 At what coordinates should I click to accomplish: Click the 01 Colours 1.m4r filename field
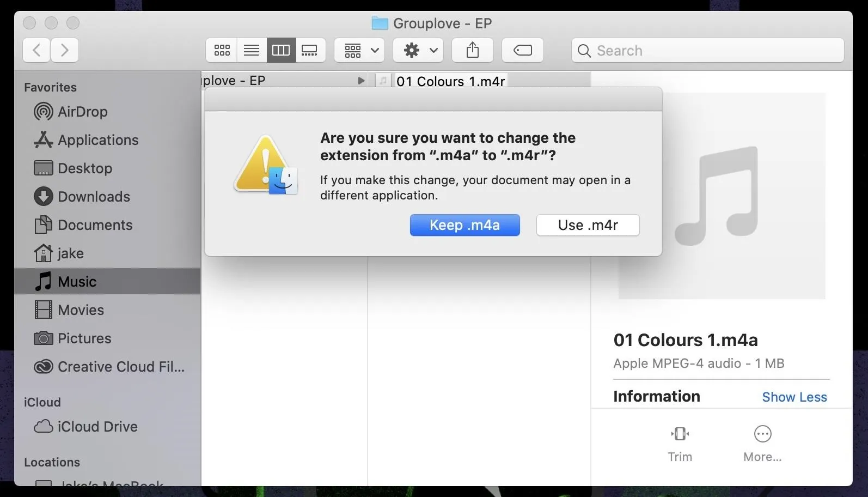(x=451, y=81)
